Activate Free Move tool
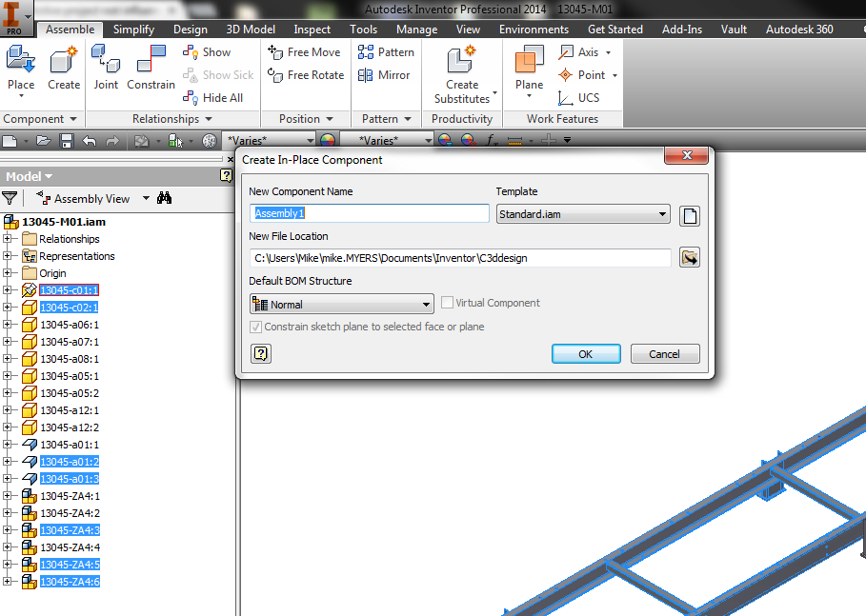This screenshot has width=866, height=616. (x=304, y=52)
